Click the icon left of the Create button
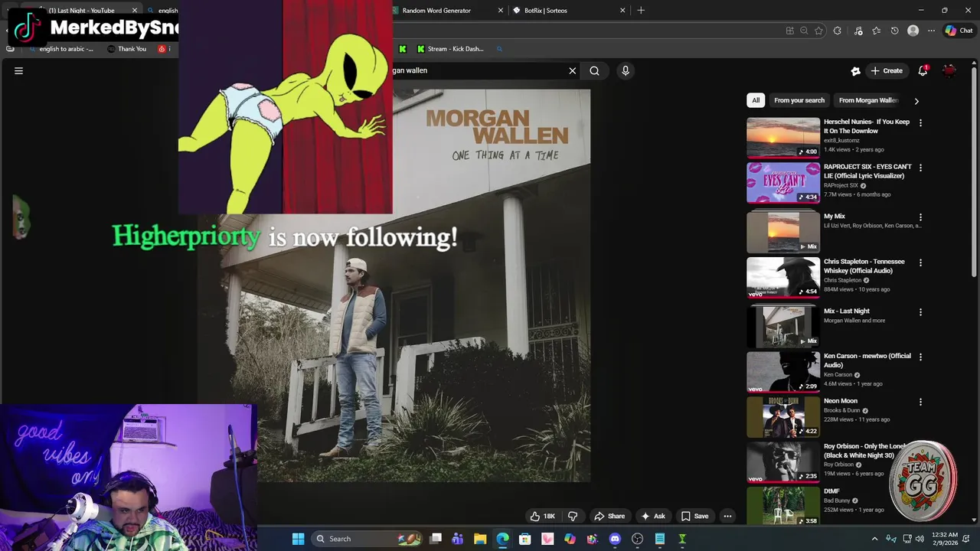 pyautogui.click(x=855, y=70)
